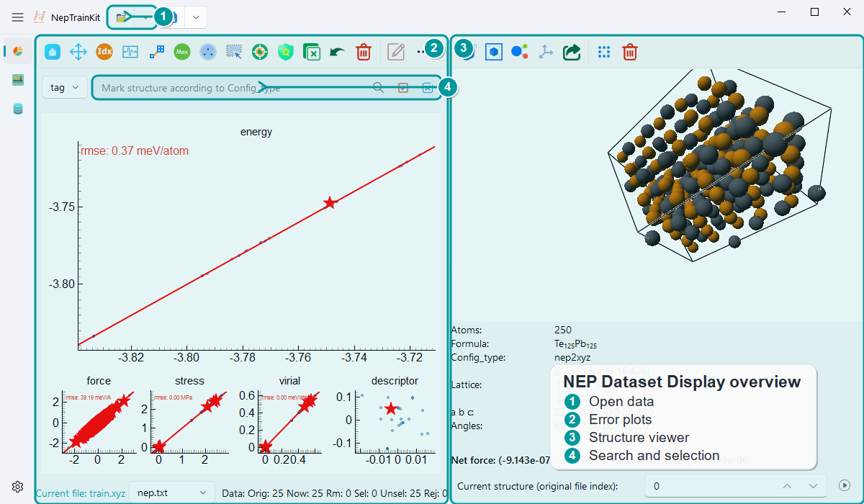
Task: Click the orange Idx select-by-index icon
Action: click(104, 52)
